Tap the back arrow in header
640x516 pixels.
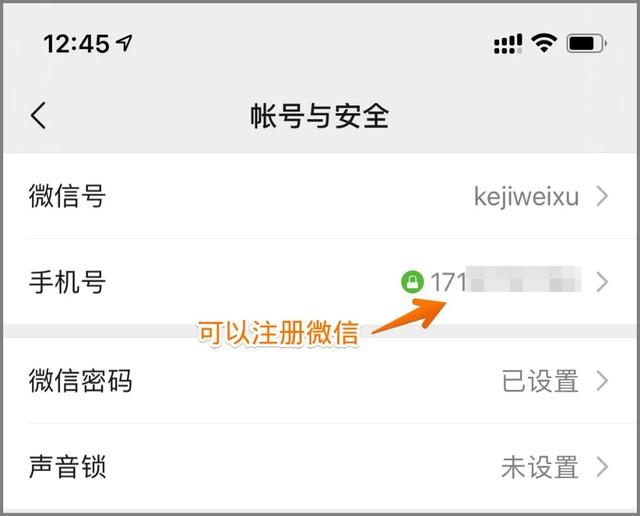click(x=38, y=116)
